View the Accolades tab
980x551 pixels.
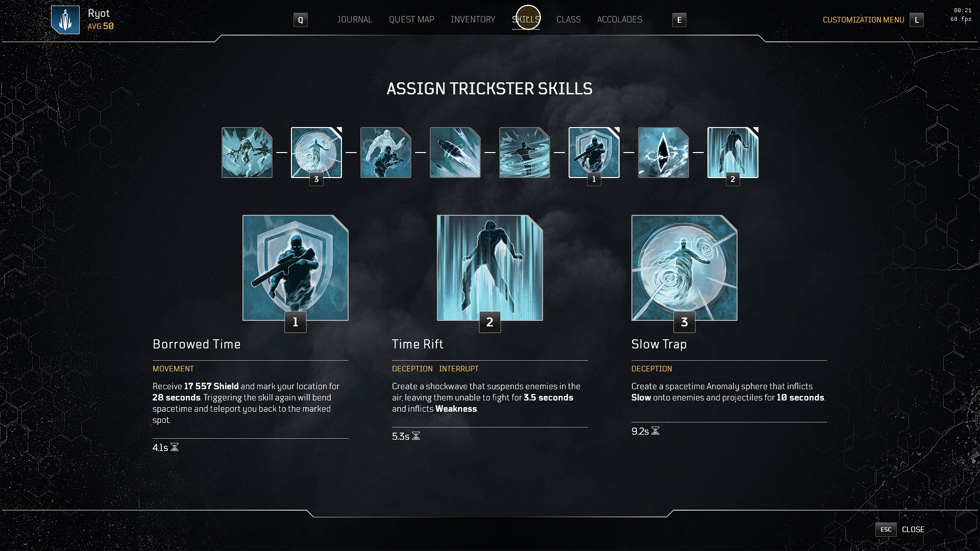620,19
